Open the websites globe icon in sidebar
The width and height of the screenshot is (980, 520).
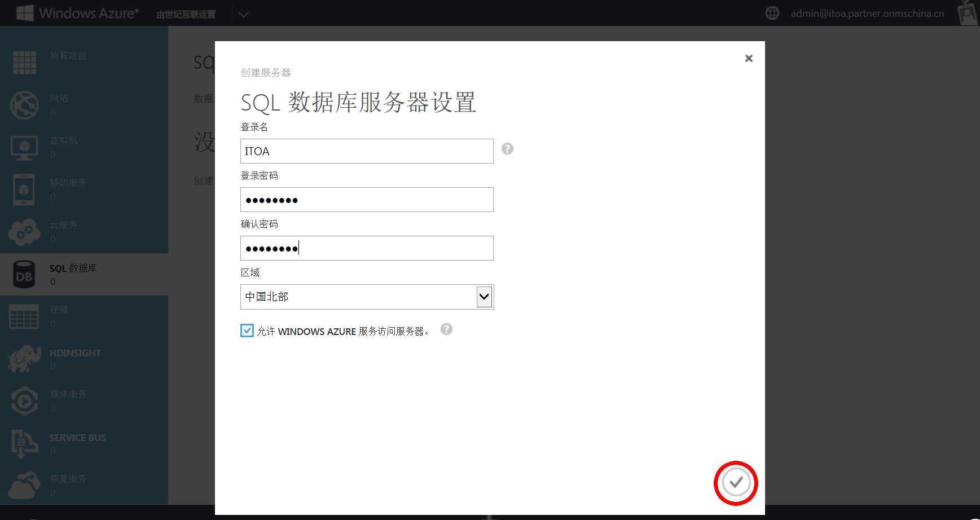point(24,105)
